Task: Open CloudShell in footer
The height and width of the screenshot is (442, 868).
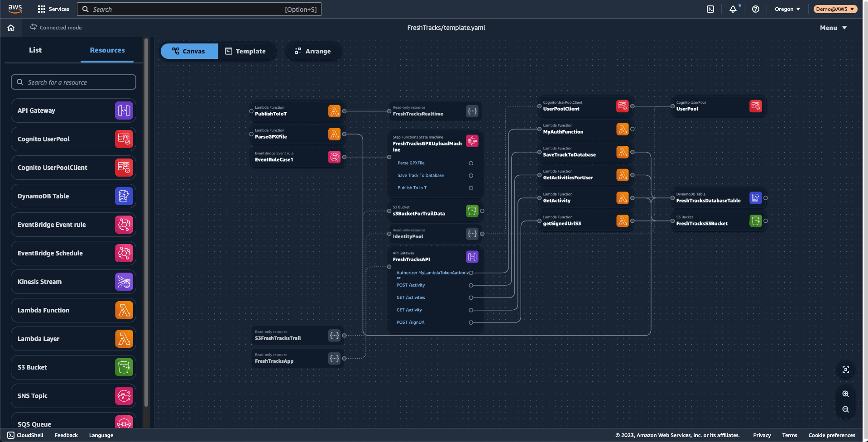Action: [x=26, y=435]
